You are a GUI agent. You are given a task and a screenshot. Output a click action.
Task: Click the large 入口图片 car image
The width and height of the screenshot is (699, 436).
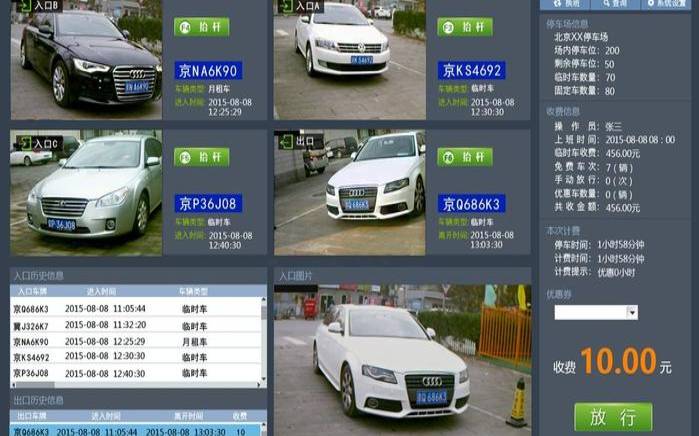[402, 358]
